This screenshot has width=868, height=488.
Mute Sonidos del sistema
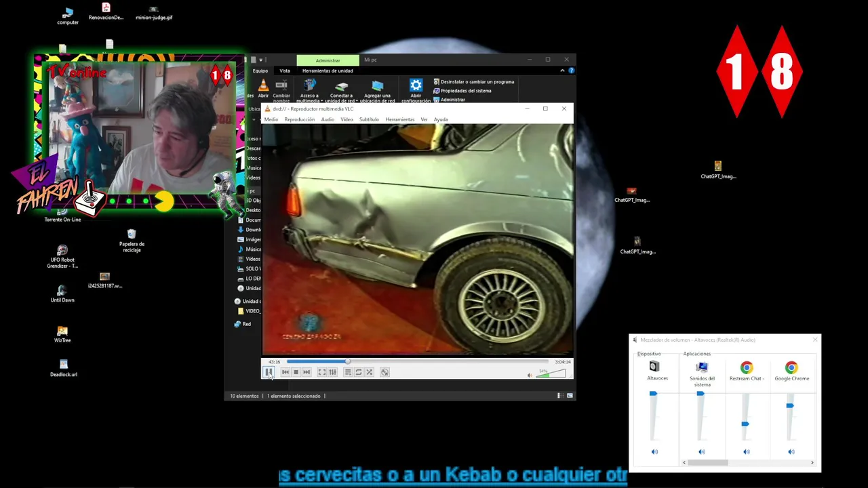pos(702,452)
